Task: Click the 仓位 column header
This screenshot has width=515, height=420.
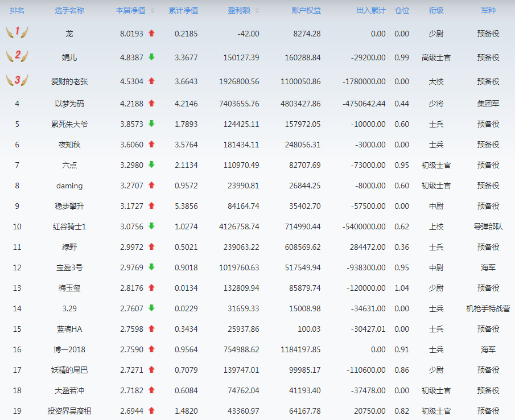Action: pos(402,10)
